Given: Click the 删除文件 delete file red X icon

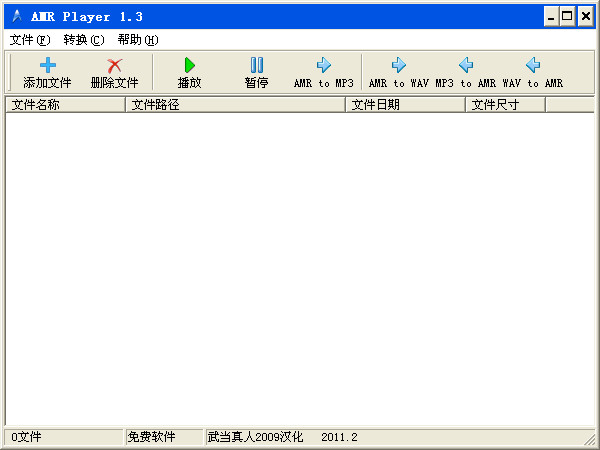Looking at the screenshot, I should [x=114, y=66].
